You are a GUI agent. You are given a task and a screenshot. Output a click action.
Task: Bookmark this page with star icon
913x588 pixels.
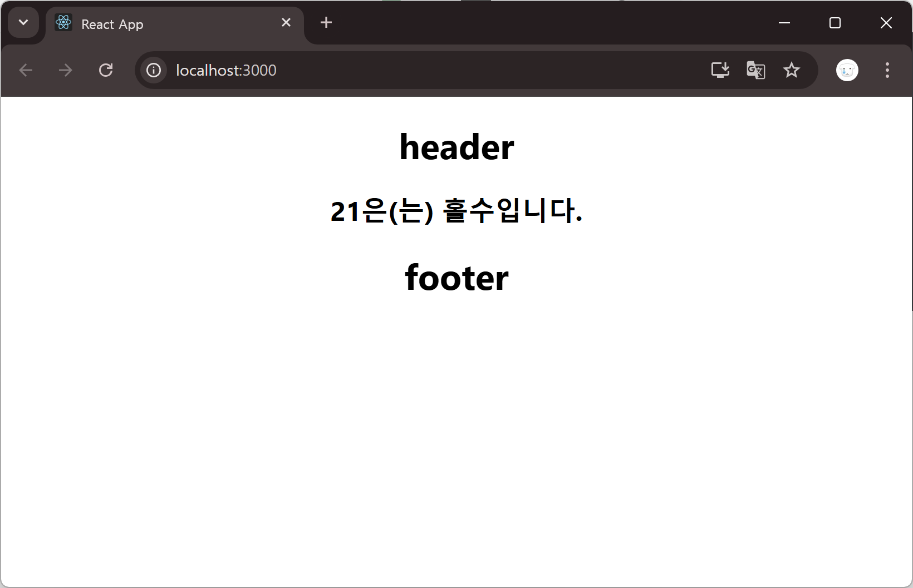point(791,70)
